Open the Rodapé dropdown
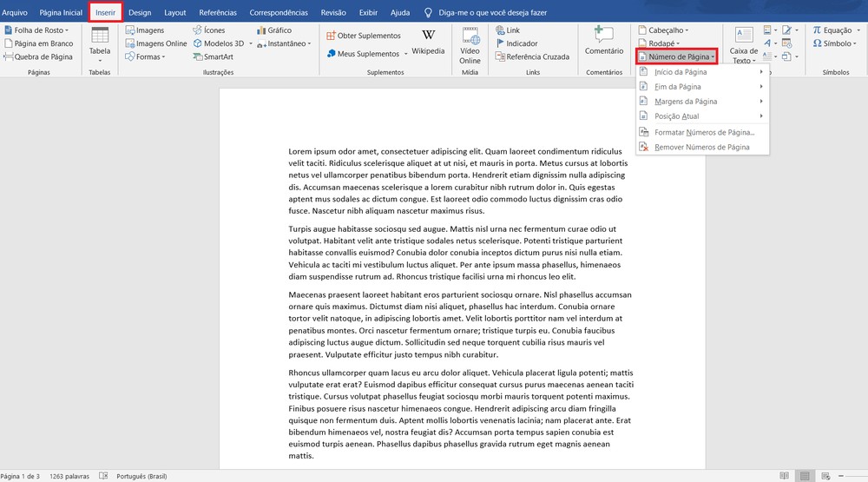This screenshot has height=482, width=868. (x=659, y=43)
